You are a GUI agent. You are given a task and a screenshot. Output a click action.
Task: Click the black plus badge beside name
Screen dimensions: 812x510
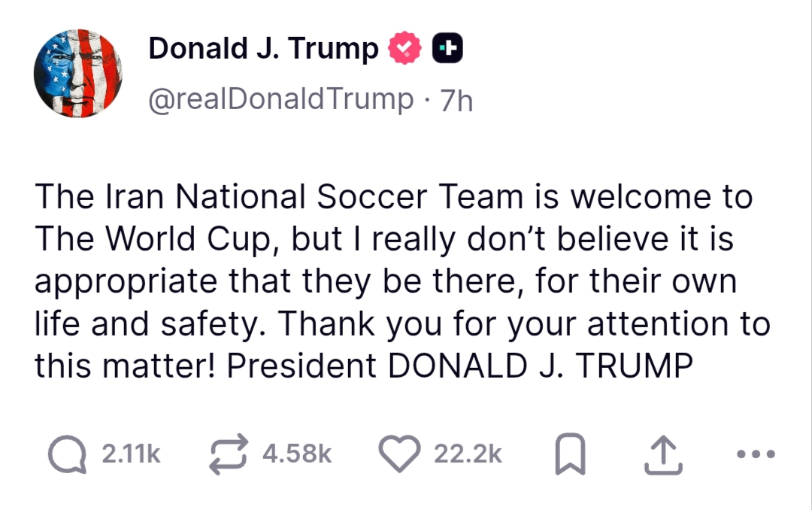point(447,49)
